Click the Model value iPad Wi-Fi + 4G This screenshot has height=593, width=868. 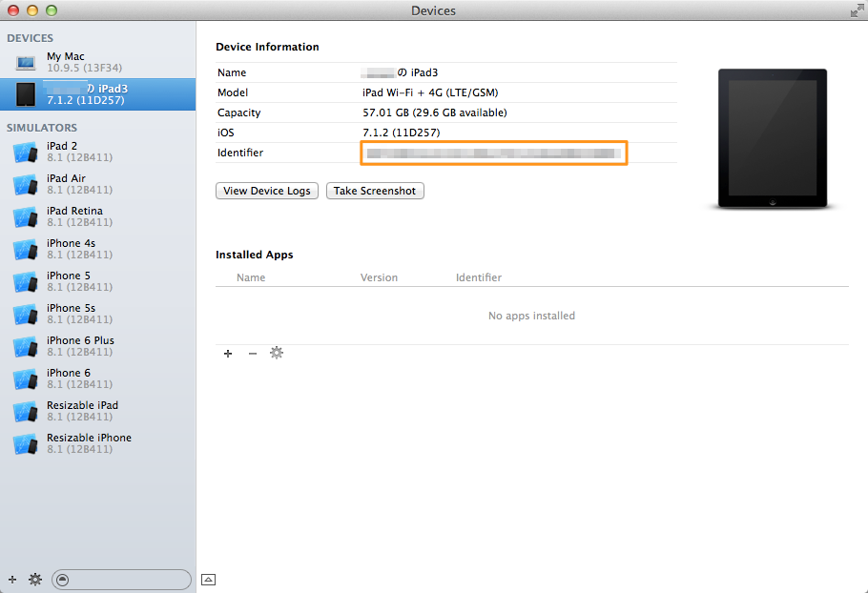coord(430,92)
